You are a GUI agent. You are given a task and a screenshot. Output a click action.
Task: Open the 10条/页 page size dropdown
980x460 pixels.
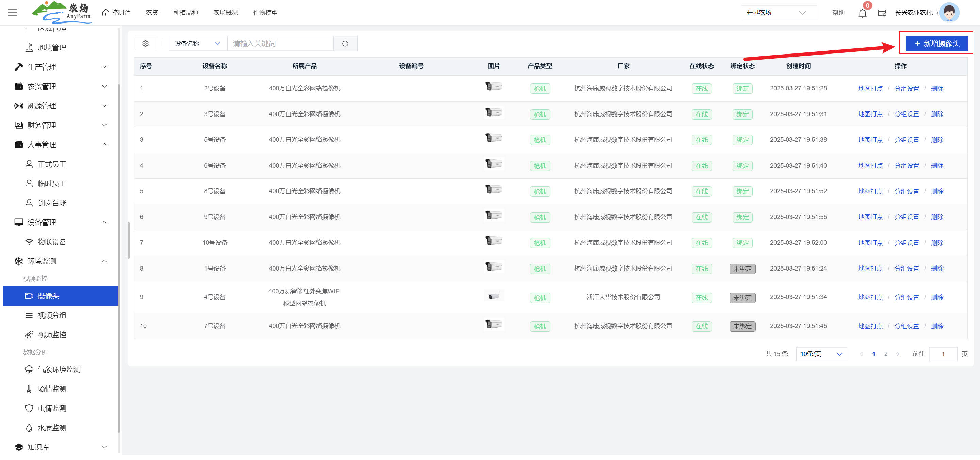click(821, 354)
